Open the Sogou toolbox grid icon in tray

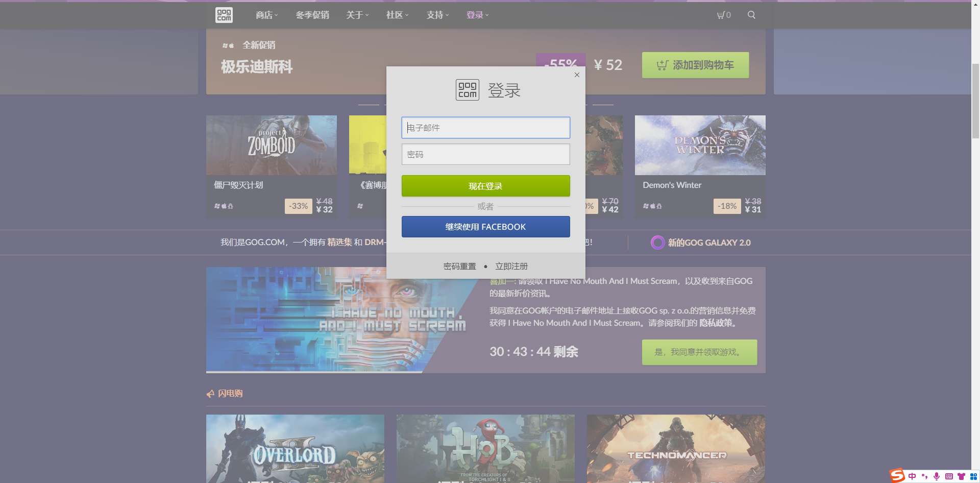tap(974, 476)
